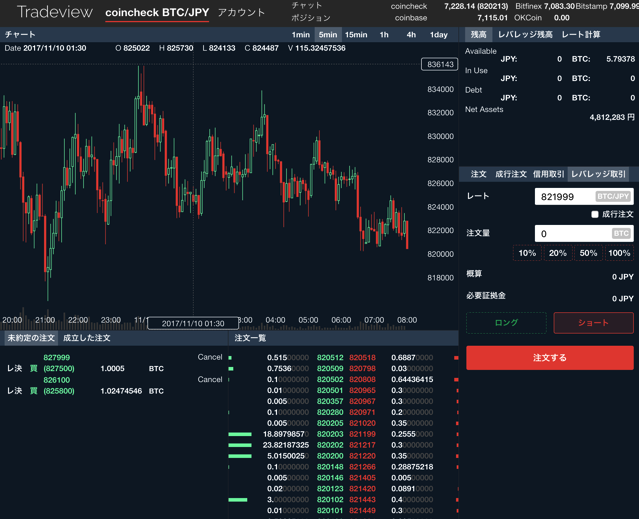Image resolution: width=639 pixels, height=519 pixels.
Task: Click bid price 820200 in order book
Action: [330, 456]
